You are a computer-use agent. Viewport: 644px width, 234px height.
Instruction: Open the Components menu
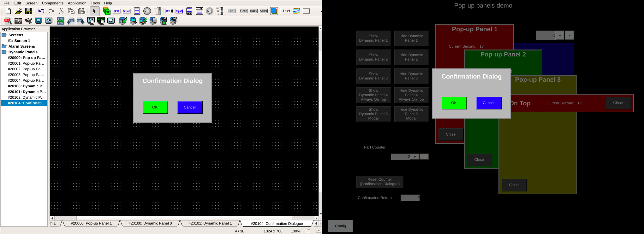point(53,3)
